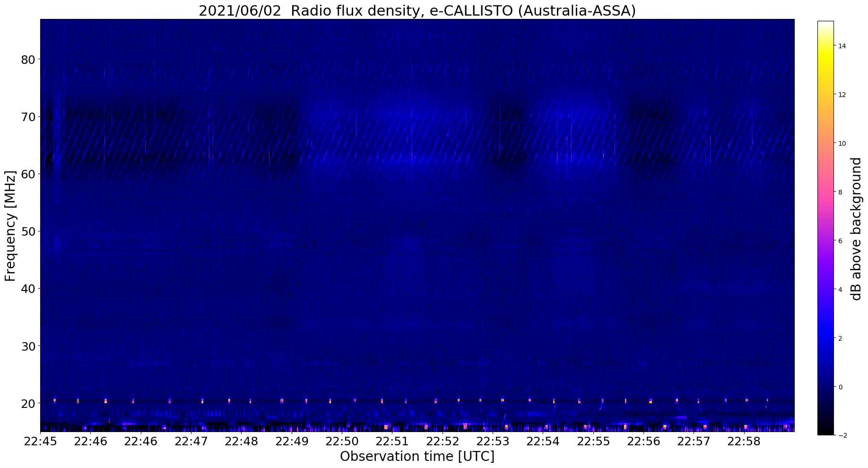Click the 20 MHz frequency tick label
Screen dimensions: 868x468
tap(28, 404)
